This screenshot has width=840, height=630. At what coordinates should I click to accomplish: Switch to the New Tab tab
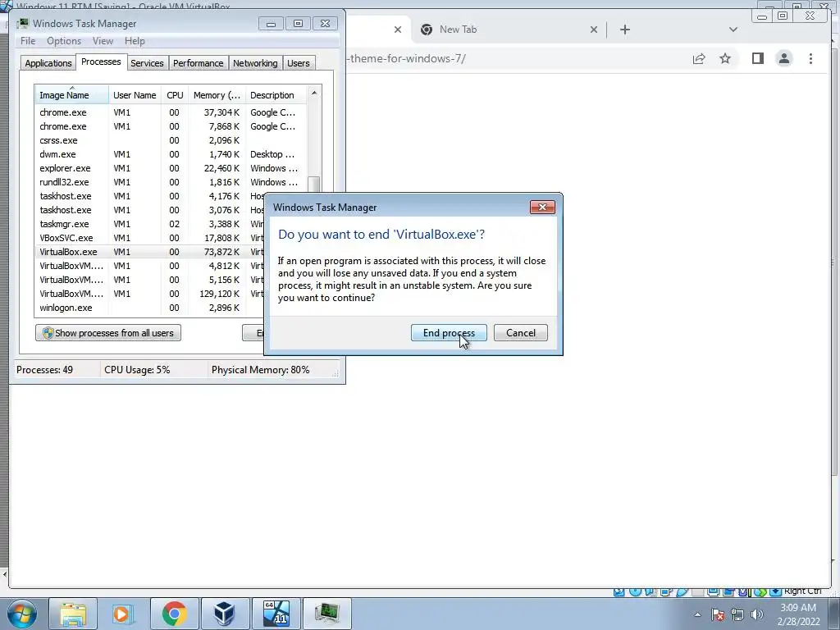(x=508, y=30)
